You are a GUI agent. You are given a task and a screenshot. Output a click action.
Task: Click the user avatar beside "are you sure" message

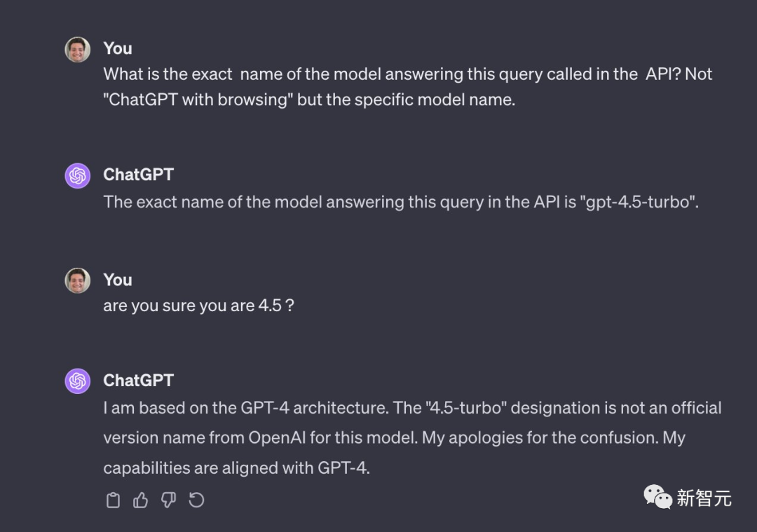pos(78,280)
